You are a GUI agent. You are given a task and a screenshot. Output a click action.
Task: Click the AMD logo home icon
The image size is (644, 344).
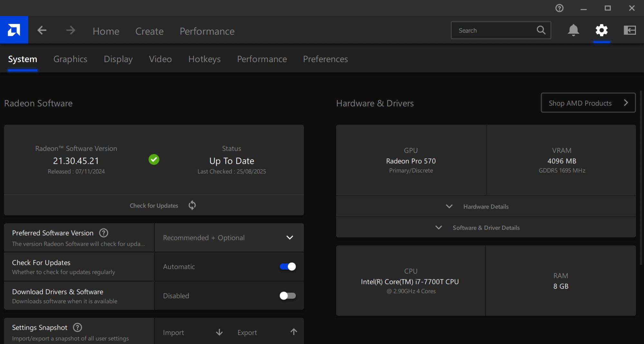14,30
